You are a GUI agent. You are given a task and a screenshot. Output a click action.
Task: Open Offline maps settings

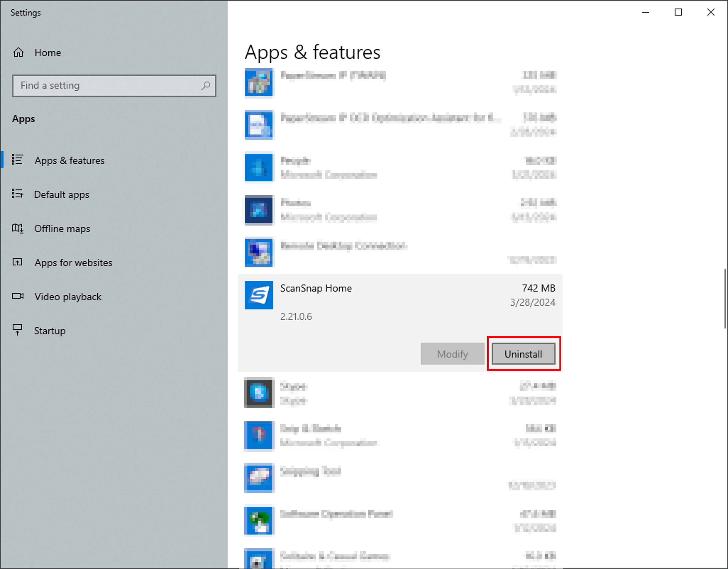(114, 228)
